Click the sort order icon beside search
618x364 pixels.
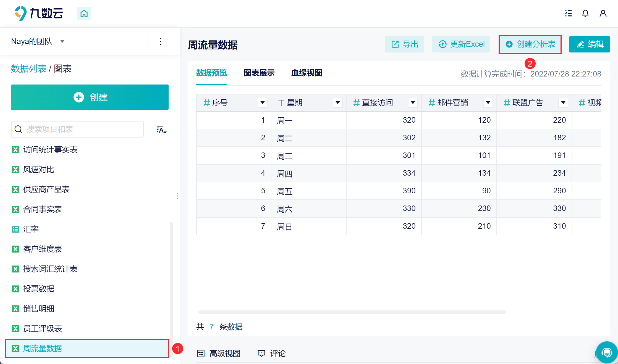[x=161, y=129]
